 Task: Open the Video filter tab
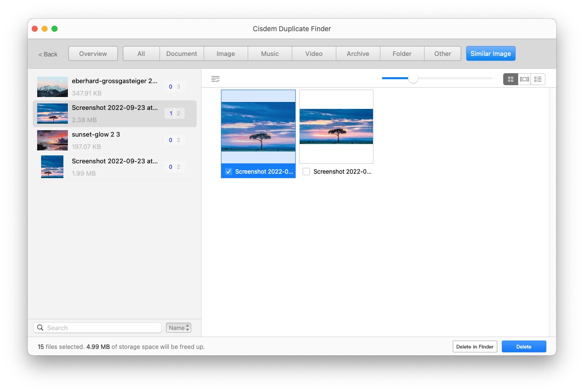[314, 53]
